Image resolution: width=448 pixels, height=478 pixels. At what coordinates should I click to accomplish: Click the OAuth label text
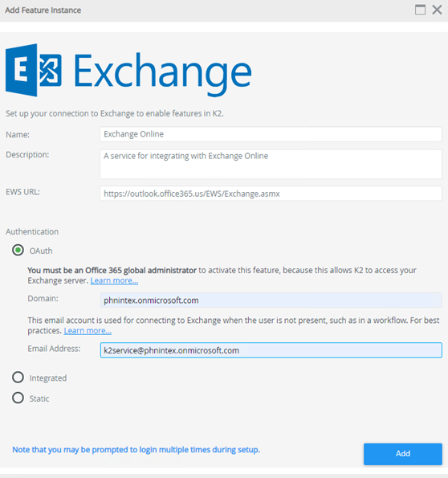(x=41, y=251)
